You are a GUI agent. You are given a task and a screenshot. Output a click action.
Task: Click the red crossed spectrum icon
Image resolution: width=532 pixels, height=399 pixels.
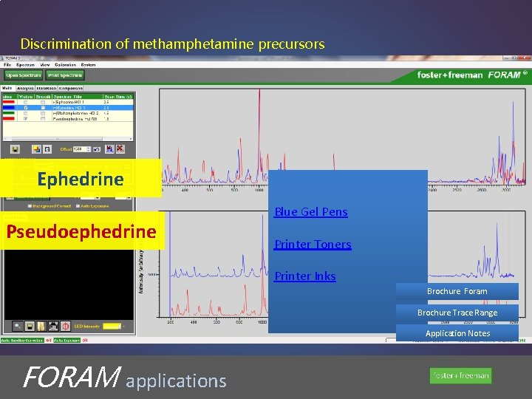120,149
